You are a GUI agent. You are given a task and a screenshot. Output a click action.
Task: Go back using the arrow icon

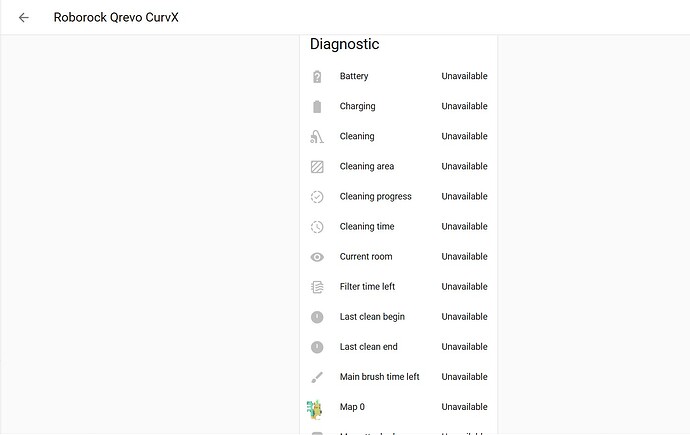point(24,17)
